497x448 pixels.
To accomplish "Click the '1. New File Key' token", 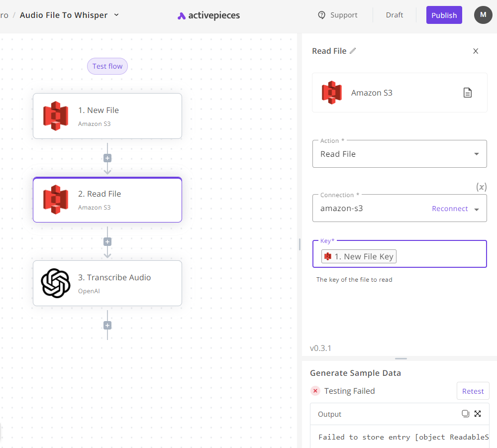I will [x=359, y=256].
